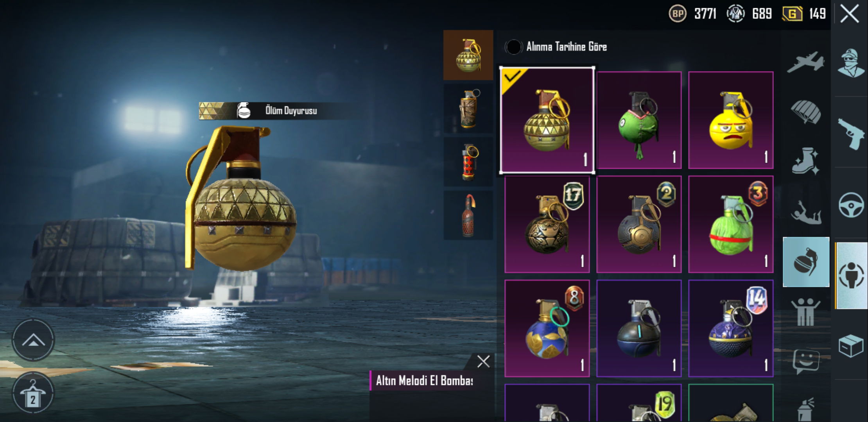This screenshot has width=868, height=422.
Task: Open the emote chat bubble category
Action: click(x=806, y=361)
